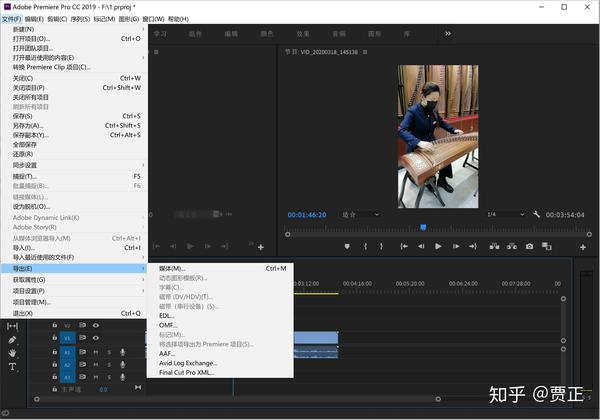Lock the V2 track
The height and width of the screenshot is (420, 600).
(x=55, y=325)
